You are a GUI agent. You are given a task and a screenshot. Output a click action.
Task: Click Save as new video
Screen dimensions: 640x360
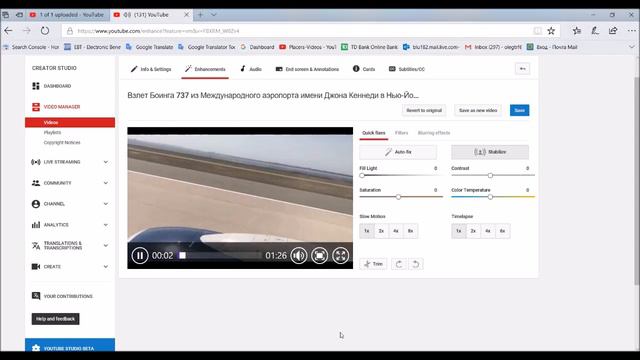[x=478, y=110]
